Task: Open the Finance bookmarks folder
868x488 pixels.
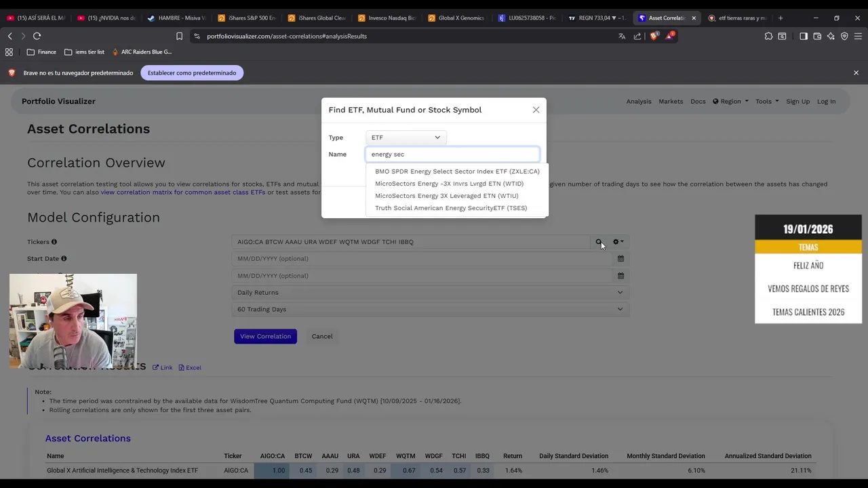Action: (x=41, y=52)
